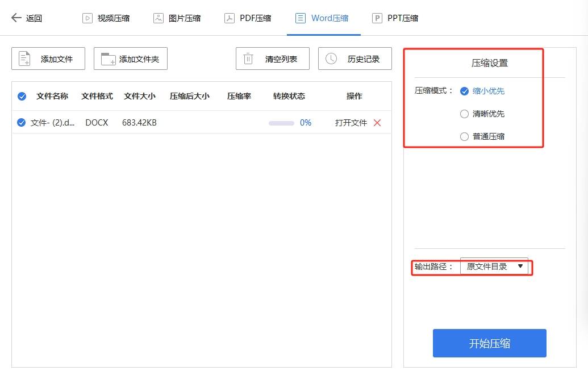Select the 缩小优先 compression mode
This screenshot has height=379, width=588.
pyautogui.click(x=482, y=91)
